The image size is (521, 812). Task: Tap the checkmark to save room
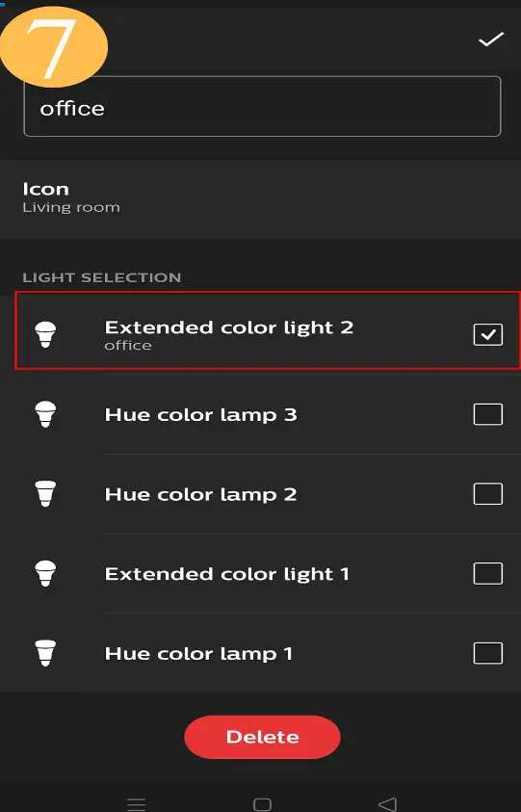pyautogui.click(x=490, y=39)
